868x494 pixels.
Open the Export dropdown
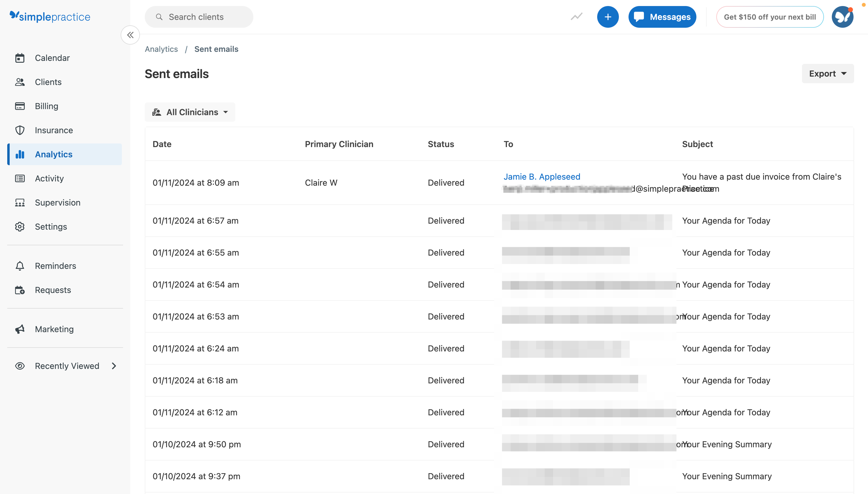click(x=828, y=74)
